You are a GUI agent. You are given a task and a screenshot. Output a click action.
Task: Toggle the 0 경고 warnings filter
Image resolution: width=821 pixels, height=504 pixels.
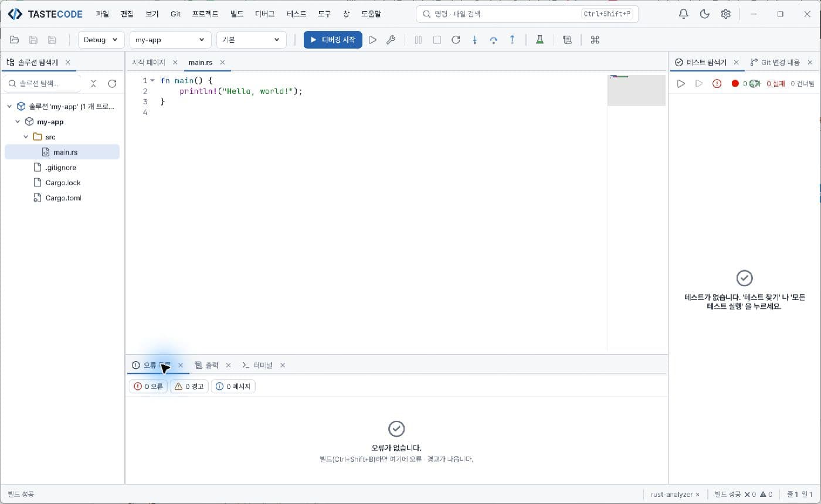tap(189, 386)
